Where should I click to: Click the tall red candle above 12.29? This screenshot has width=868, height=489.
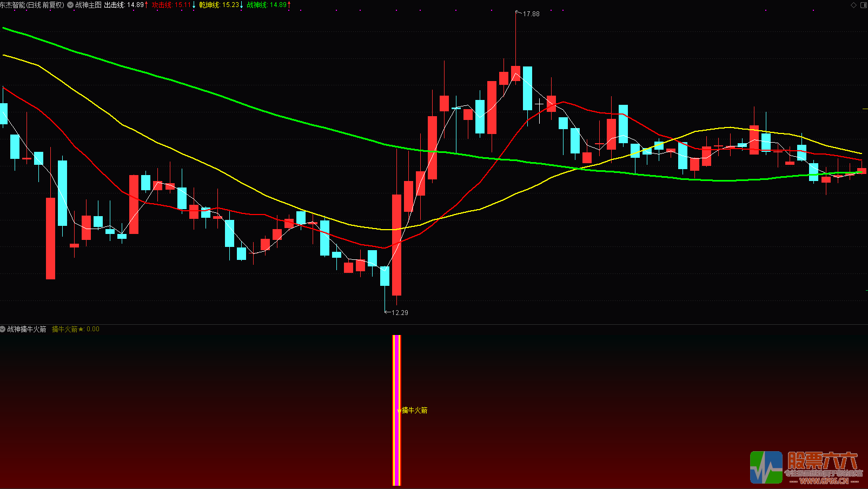pos(397,245)
